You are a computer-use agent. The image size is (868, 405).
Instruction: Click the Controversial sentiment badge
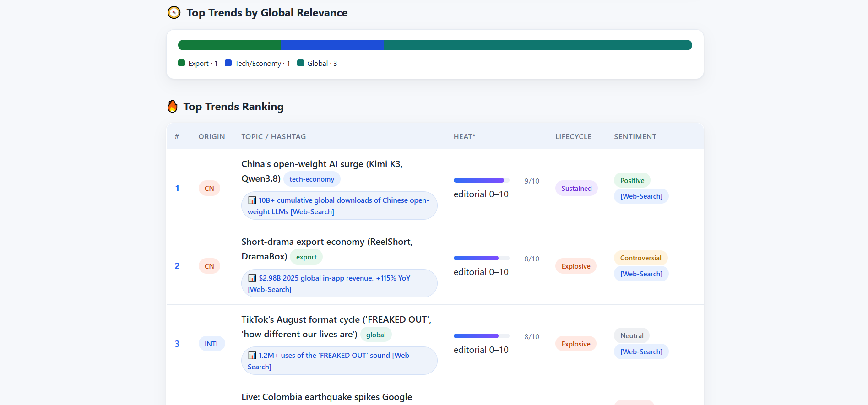(x=640, y=258)
